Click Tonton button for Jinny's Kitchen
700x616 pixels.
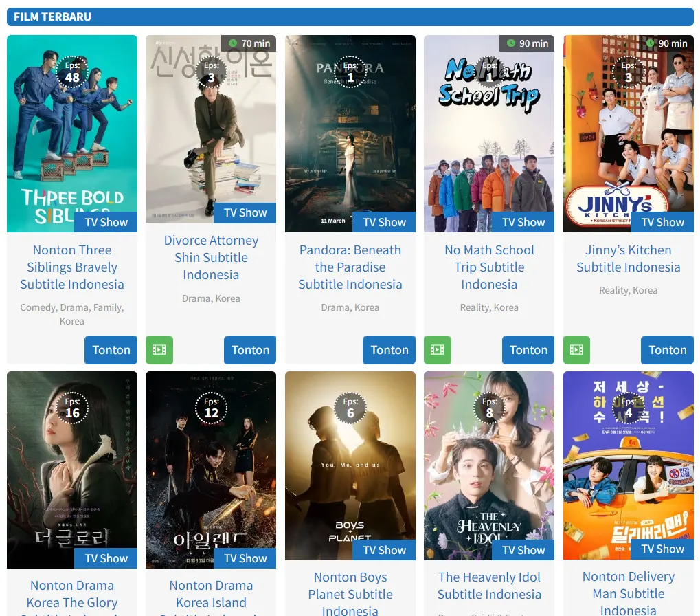(x=668, y=350)
